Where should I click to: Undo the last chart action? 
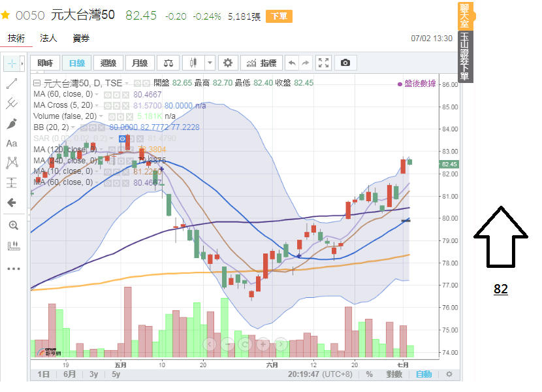(292, 63)
